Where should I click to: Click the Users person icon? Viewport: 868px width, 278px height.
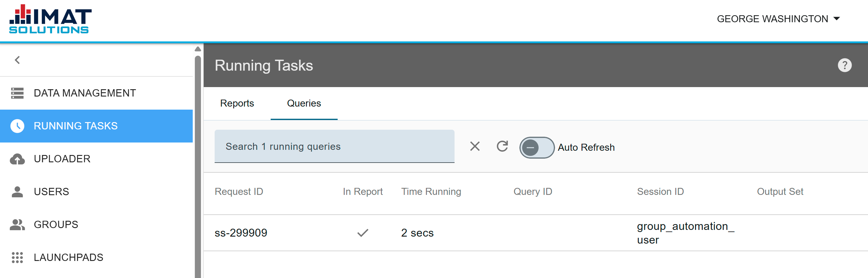[17, 192]
